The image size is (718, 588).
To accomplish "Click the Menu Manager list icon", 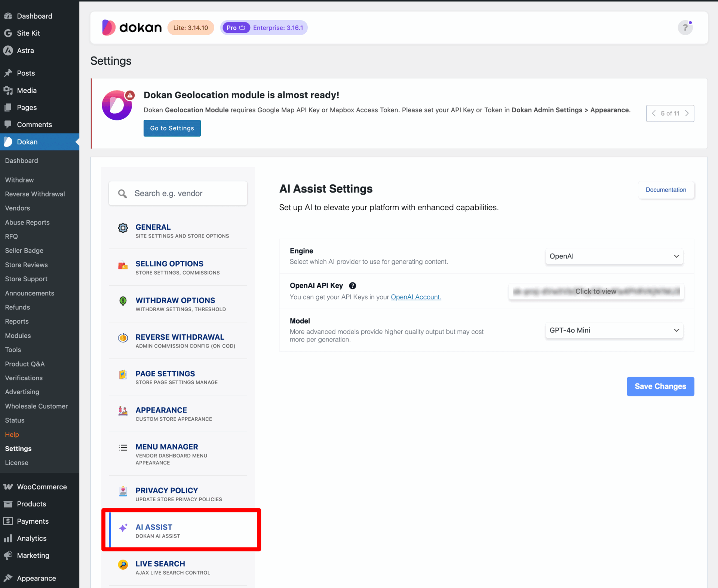I will pos(123,448).
